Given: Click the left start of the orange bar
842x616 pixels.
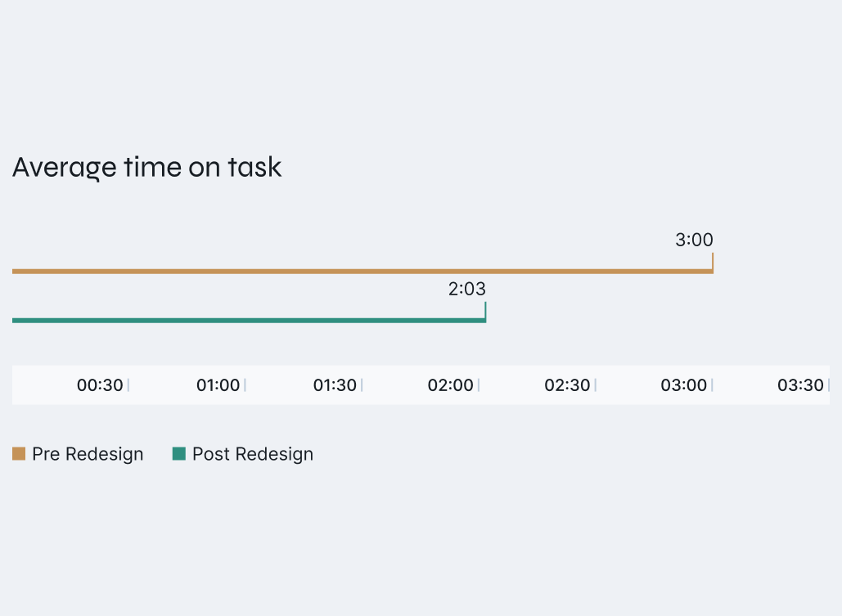Looking at the screenshot, I should point(16,271).
